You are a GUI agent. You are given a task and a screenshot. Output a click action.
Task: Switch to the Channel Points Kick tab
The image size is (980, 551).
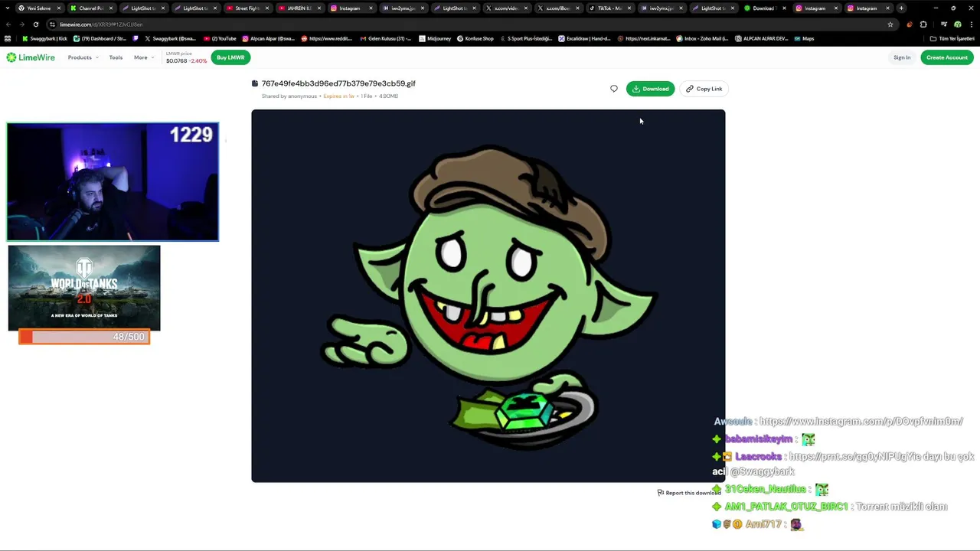click(90, 8)
